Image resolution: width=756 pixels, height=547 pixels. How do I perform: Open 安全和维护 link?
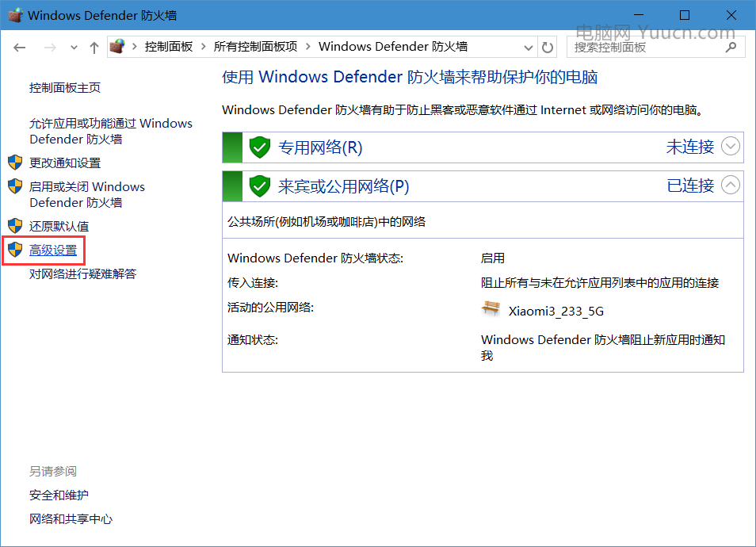(59, 495)
